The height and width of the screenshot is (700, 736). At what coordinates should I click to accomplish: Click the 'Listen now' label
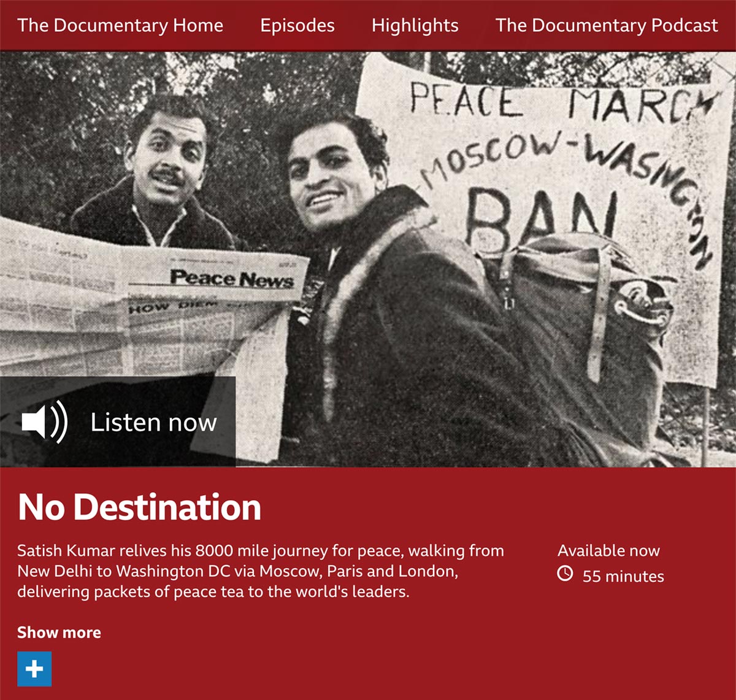[153, 422]
